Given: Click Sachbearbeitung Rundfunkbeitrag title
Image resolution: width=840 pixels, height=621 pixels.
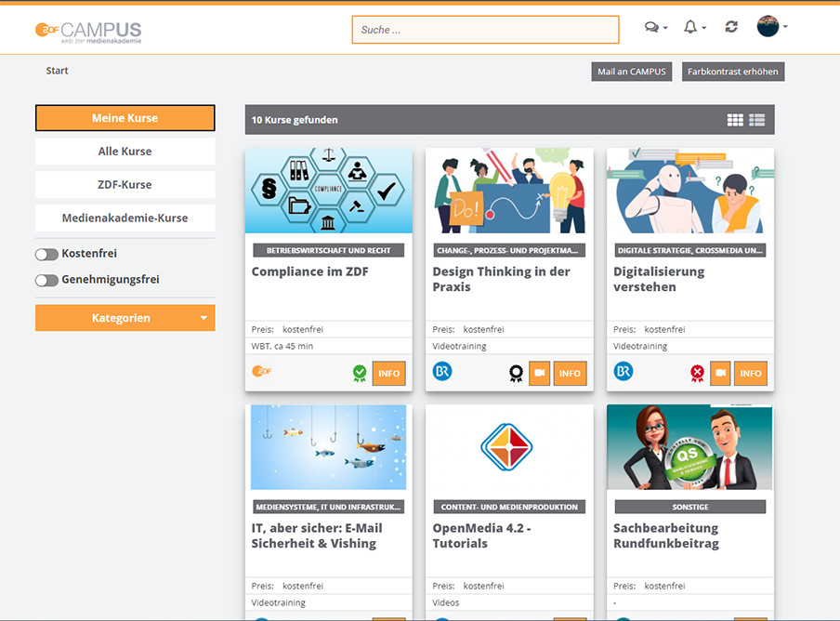Looking at the screenshot, I should tap(666, 535).
